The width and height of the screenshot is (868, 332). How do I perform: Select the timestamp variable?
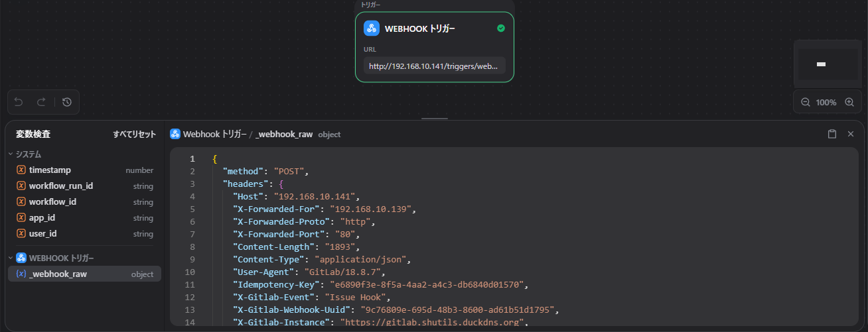pyautogui.click(x=50, y=170)
